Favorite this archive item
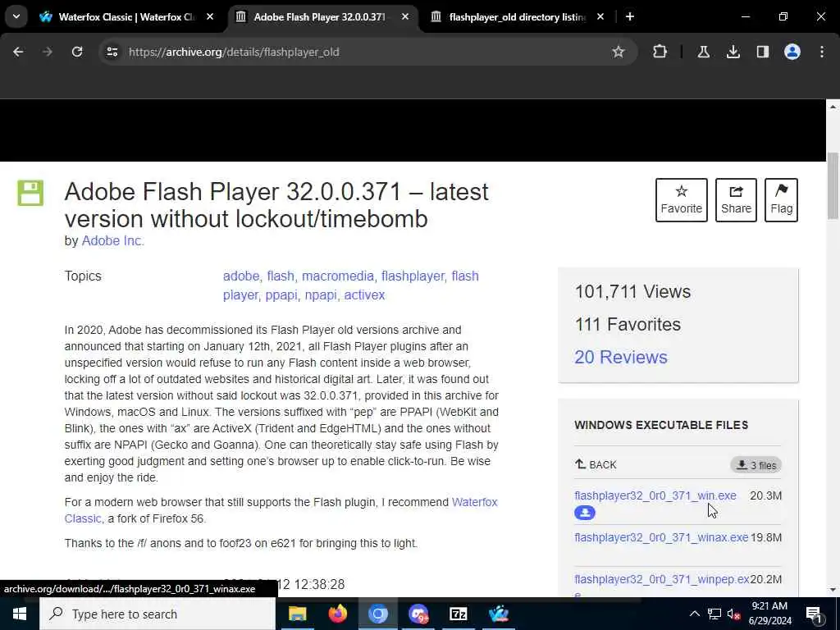Viewport: 840px width, 630px height. tap(682, 200)
